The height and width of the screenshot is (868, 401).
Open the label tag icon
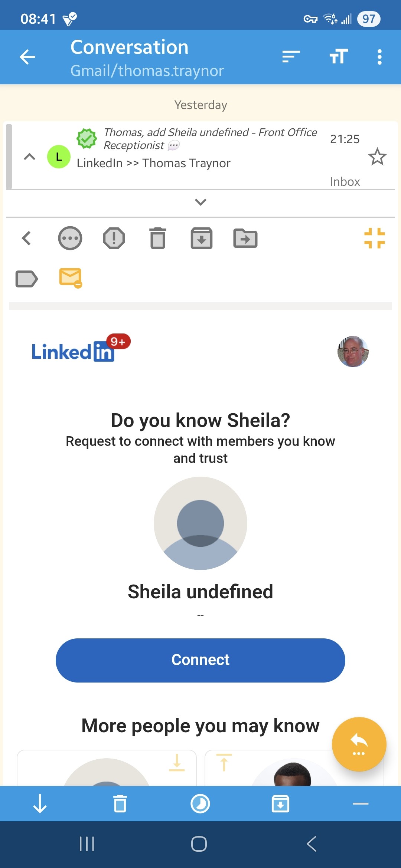click(x=26, y=279)
